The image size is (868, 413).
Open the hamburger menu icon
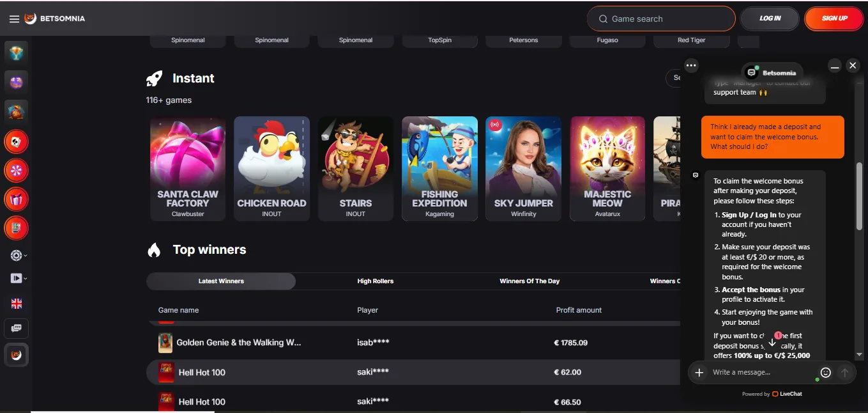pyautogui.click(x=14, y=19)
